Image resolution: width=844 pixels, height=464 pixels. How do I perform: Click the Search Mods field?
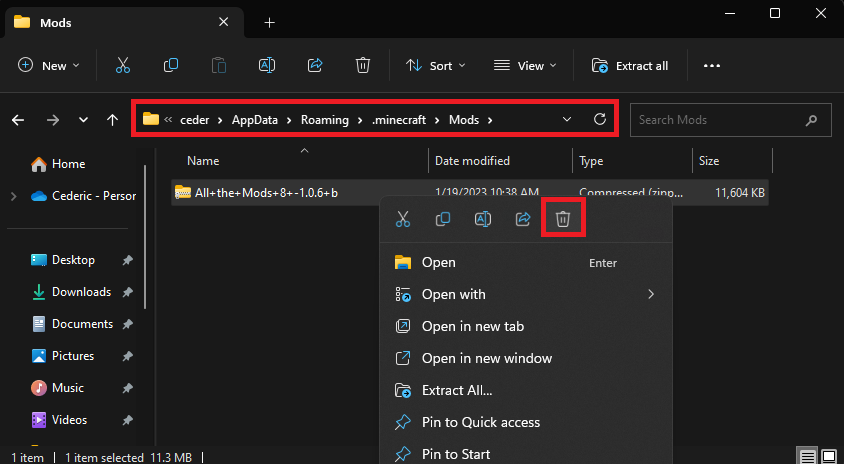coord(718,120)
